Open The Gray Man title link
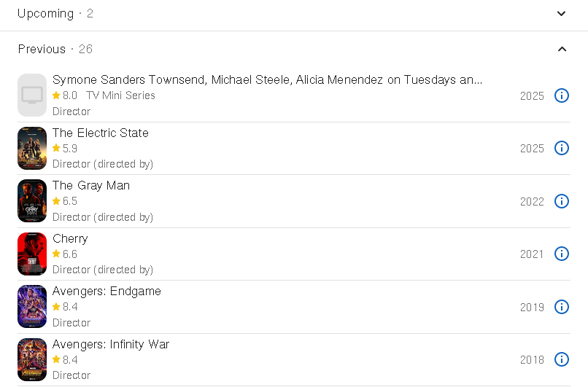 pos(91,185)
